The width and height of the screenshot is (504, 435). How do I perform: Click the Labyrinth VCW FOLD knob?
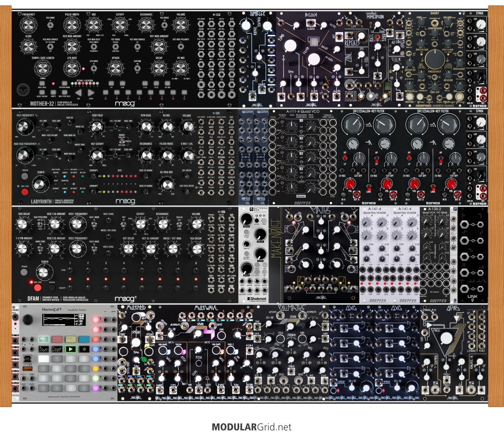coord(97,127)
